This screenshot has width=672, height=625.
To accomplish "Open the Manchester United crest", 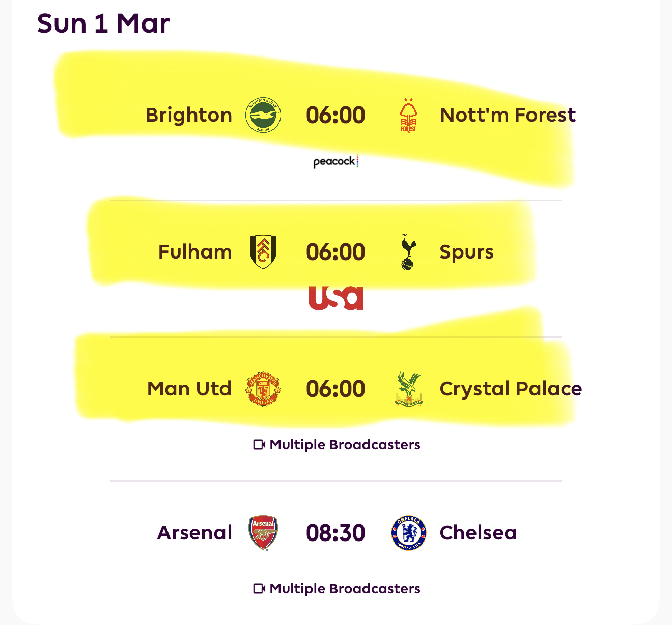I will tap(263, 389).
